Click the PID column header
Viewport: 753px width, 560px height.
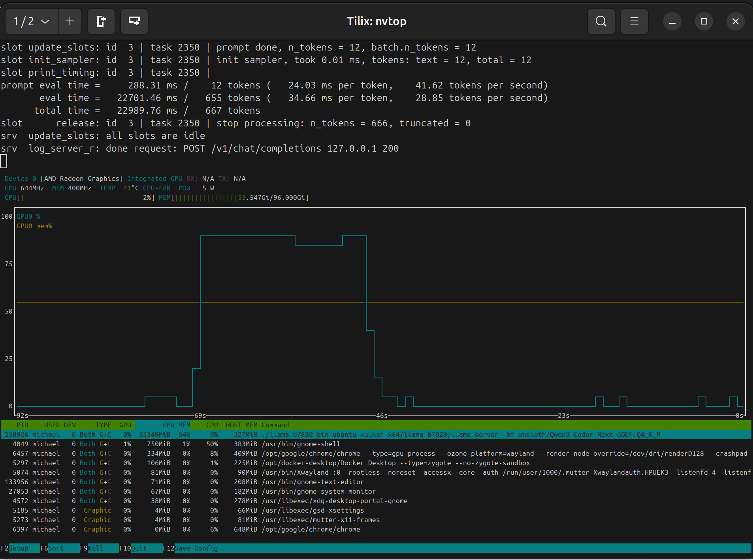point(22,425)
